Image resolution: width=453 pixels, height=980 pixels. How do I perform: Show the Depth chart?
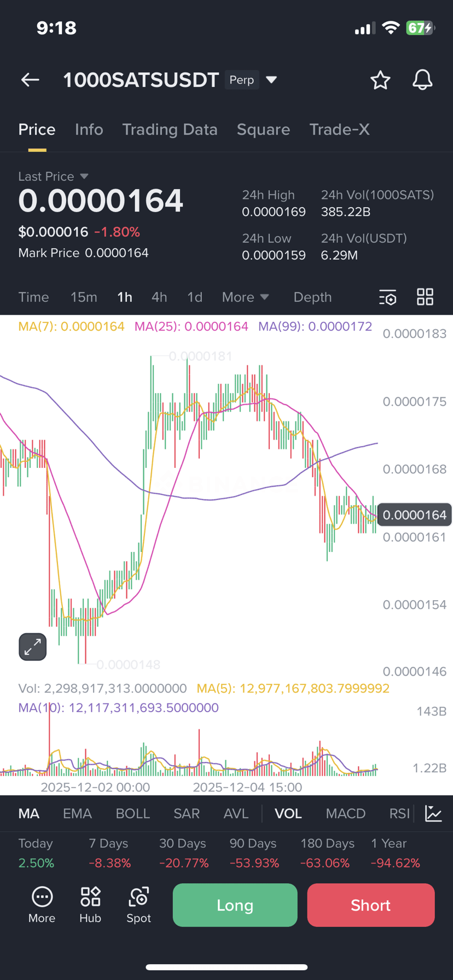point(312,297)
